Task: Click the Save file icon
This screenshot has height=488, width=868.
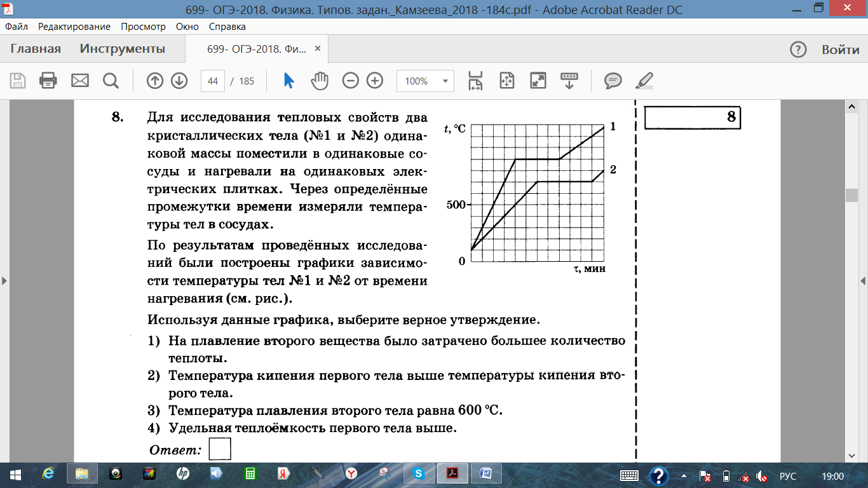Action: [18, 81]
